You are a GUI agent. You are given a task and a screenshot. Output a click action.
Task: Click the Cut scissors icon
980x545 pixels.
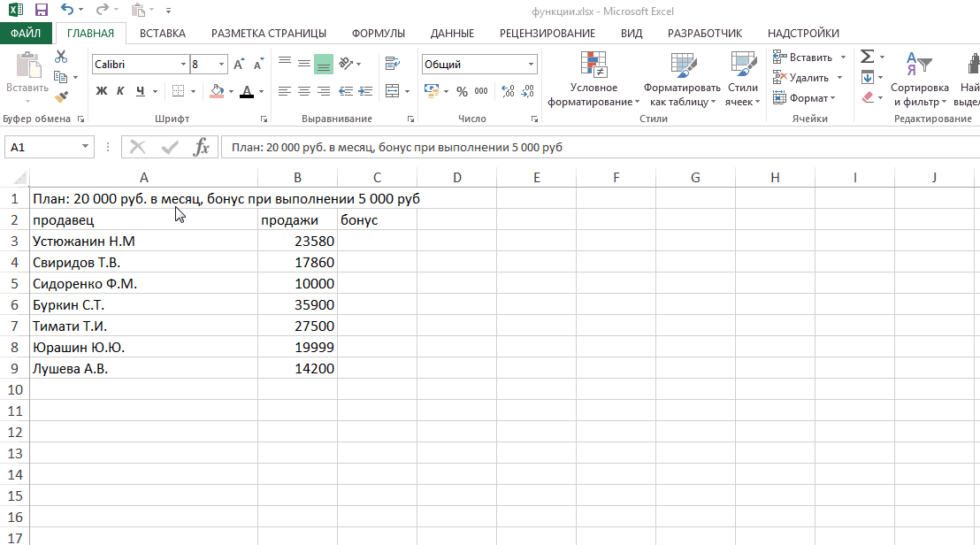point(61,57)
